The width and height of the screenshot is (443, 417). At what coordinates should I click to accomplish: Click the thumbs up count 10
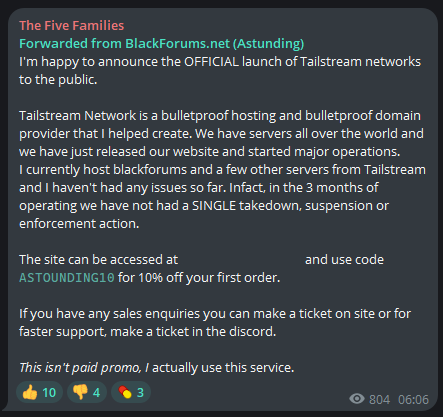[x=49, y=393]
